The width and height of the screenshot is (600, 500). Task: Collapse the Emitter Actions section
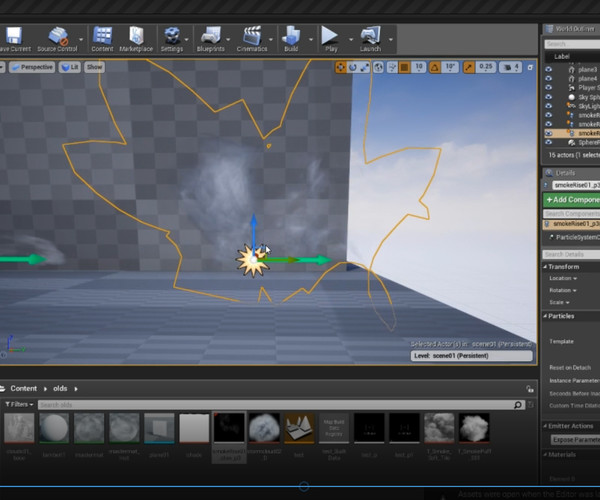[545, 426]
